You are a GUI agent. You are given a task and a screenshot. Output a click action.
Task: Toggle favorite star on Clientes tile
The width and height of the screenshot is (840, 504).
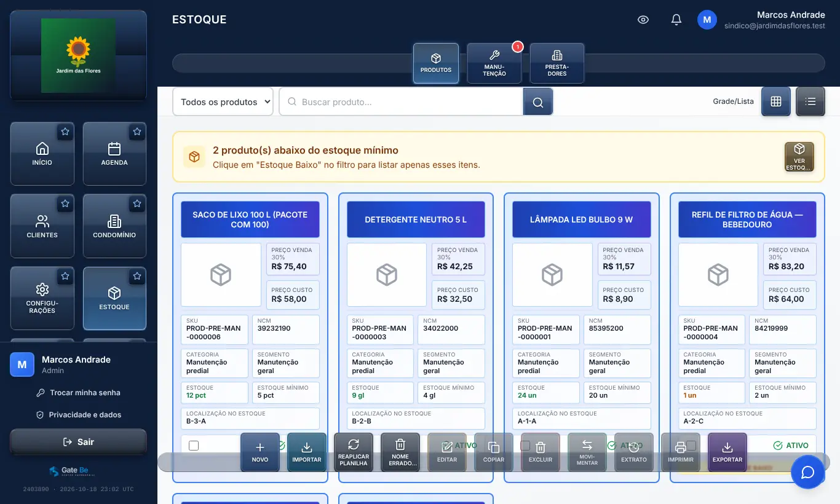[x=65, y=203]
